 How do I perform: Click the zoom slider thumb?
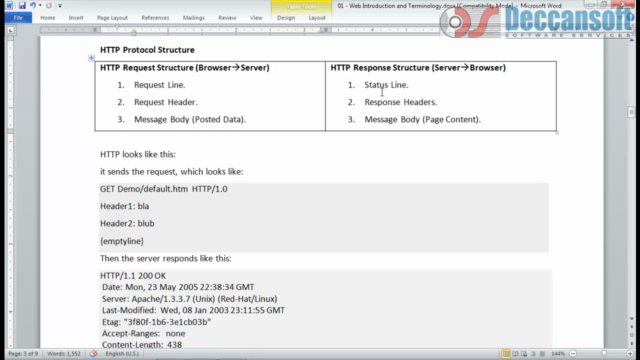(x=604, y=353)
